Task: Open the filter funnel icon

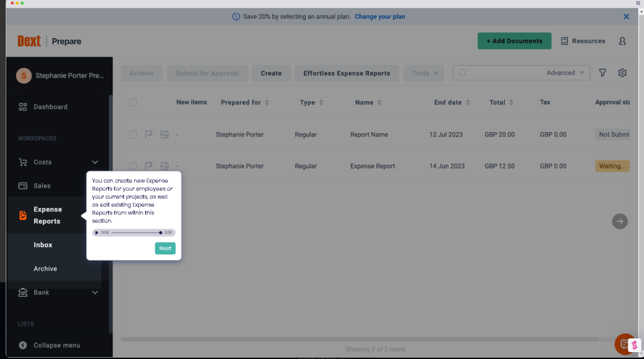Action: tap(602, 73)
